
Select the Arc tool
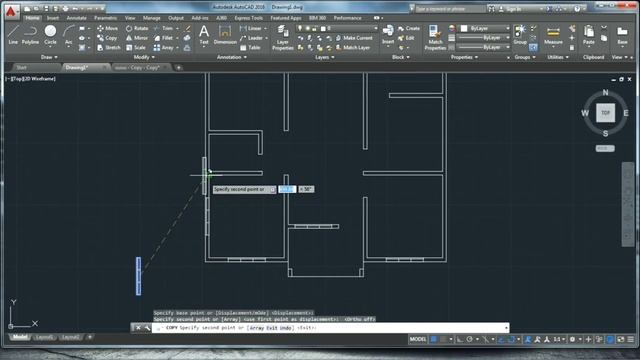[x=69, y=34]
